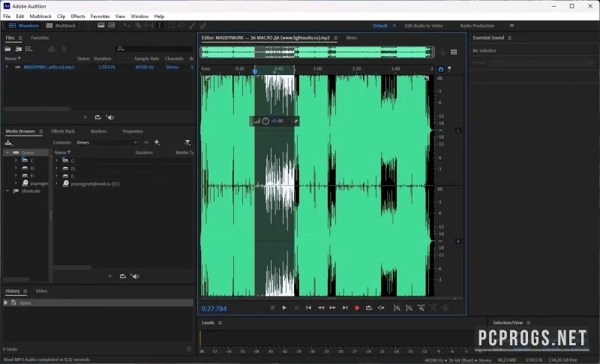Screen dimensions: 600x364
Task: Click the overview waveform zoom navigator
Action: pyautogui.click(x=317, y=52)
